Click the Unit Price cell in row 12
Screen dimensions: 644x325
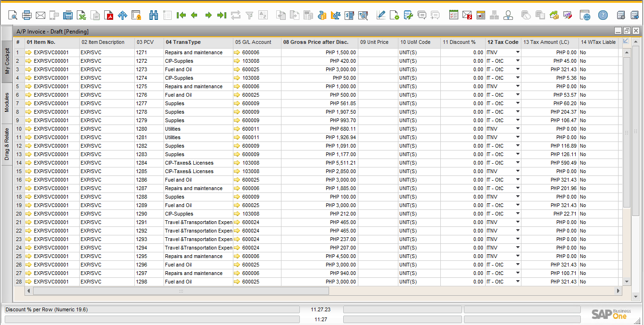click(x=378, y=146)
